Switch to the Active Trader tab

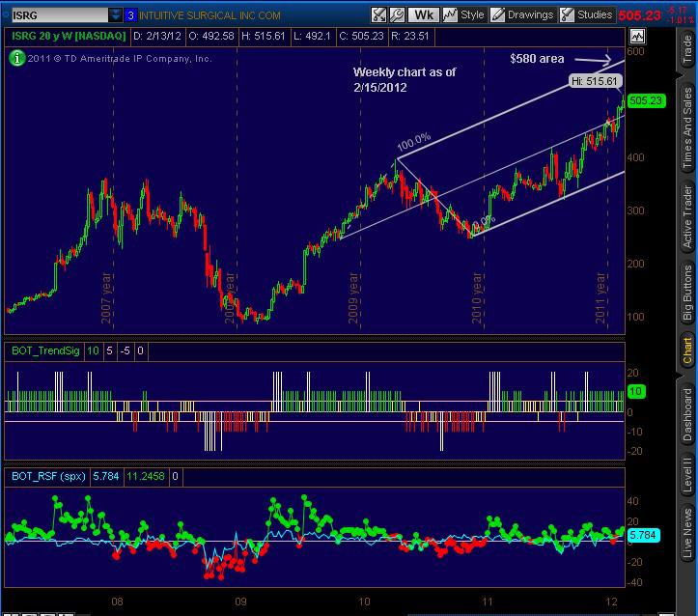pos(687,216)
